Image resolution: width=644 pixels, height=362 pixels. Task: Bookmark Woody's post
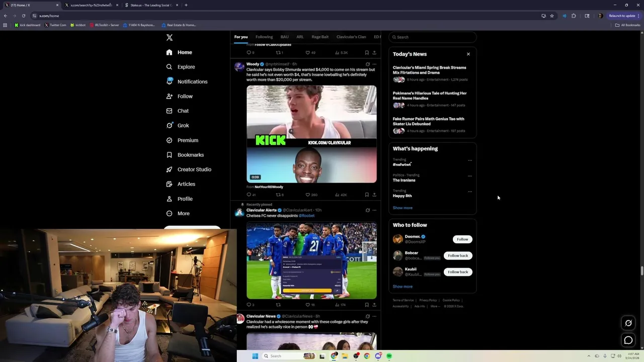click(367, 195)
